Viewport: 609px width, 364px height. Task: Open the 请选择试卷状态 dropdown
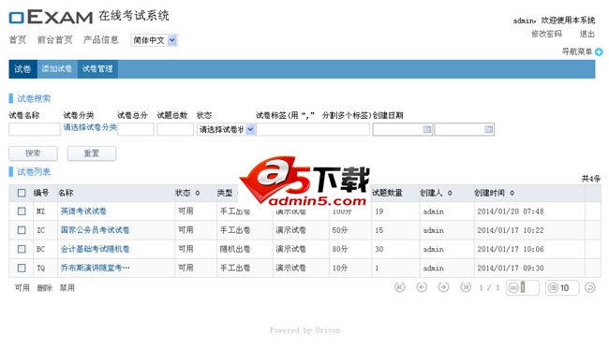(226, 129)
